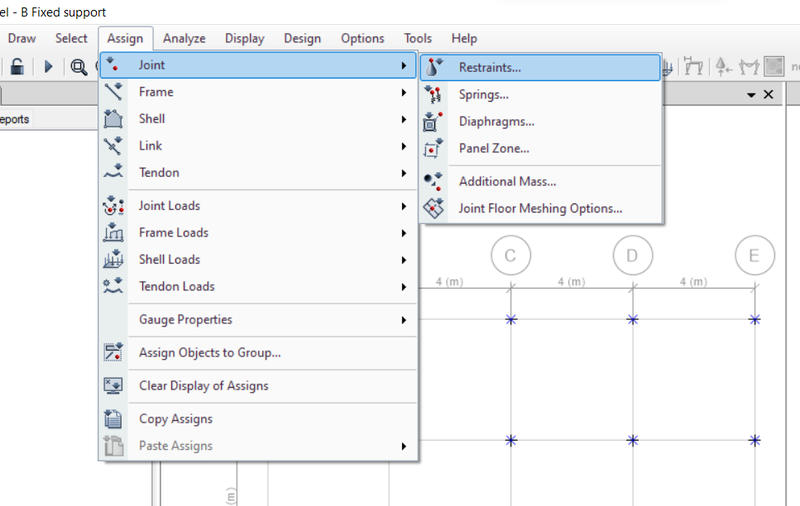This screenshot has height=506, width=800.
Task: Expand the Frame submenu arrow
Action: coord(404,92)
